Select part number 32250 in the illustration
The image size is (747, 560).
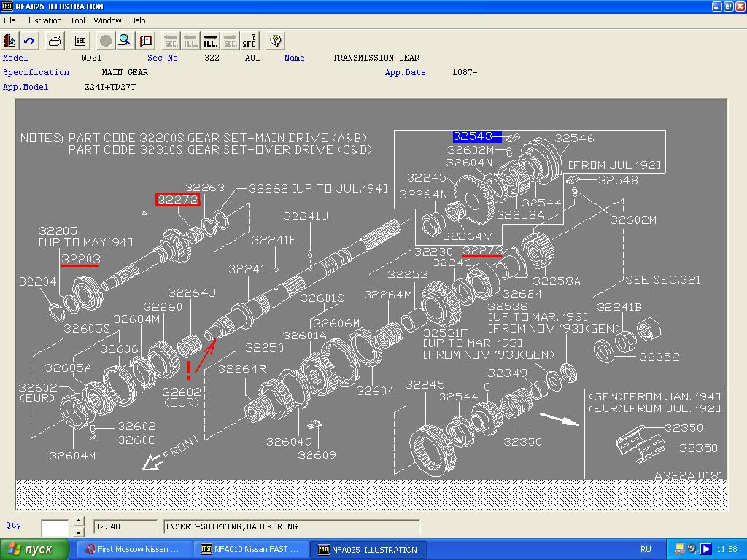tap(264, 348)
